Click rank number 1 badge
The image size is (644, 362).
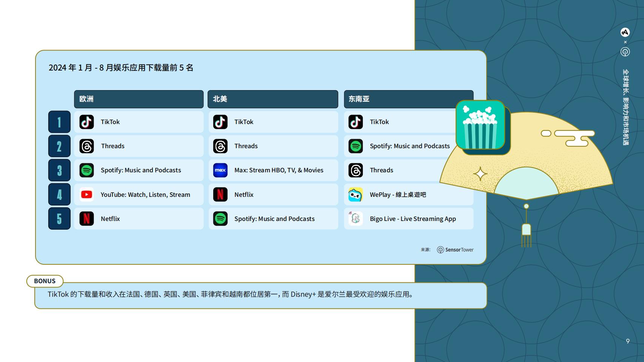tap(59, 122)
